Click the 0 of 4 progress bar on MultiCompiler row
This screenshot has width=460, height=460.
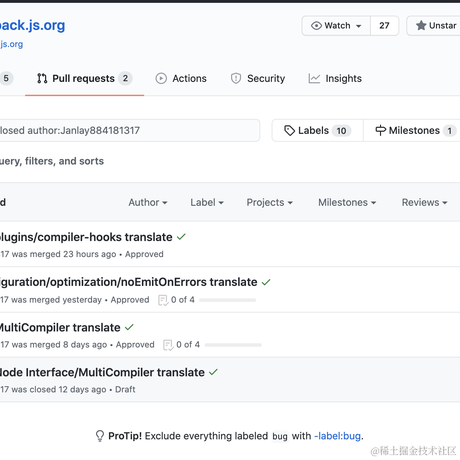(233, 345)
